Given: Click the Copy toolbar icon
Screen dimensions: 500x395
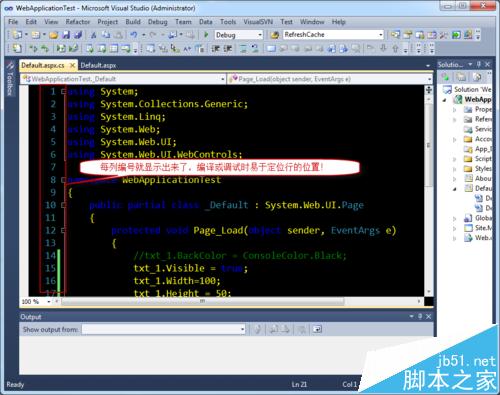Looking at the screenshot, I should click(106, 35).
